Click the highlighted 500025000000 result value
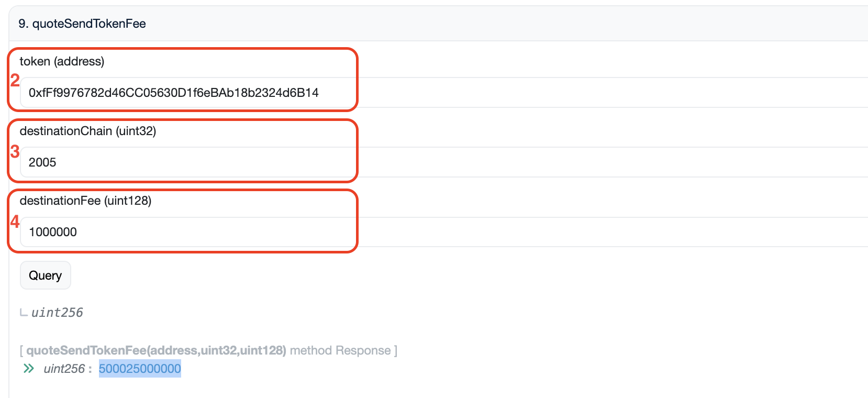Image resolution: width=868 pixels, height=398 pixels. click(x=140, y=369)
